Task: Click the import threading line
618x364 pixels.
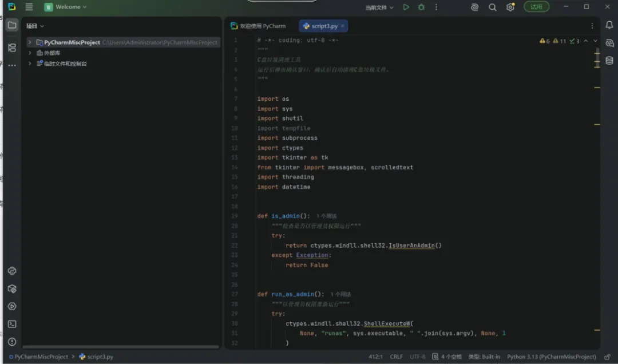Action: 286,177
